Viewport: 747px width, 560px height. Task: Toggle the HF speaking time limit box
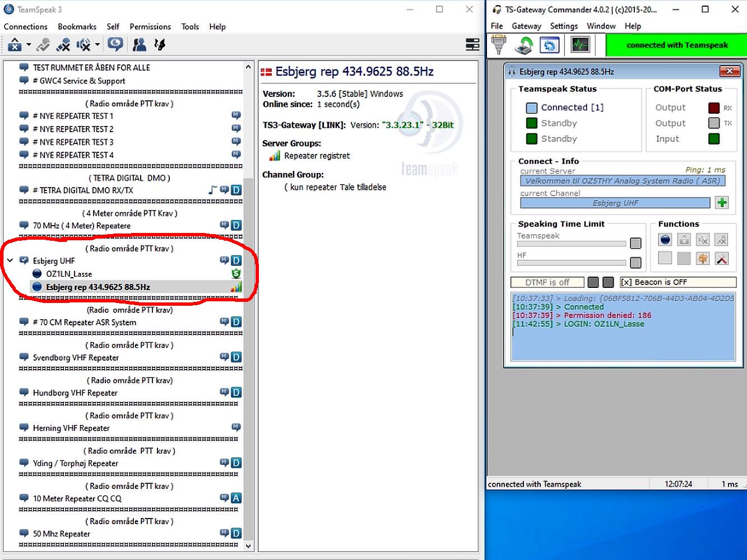[635, 262]
